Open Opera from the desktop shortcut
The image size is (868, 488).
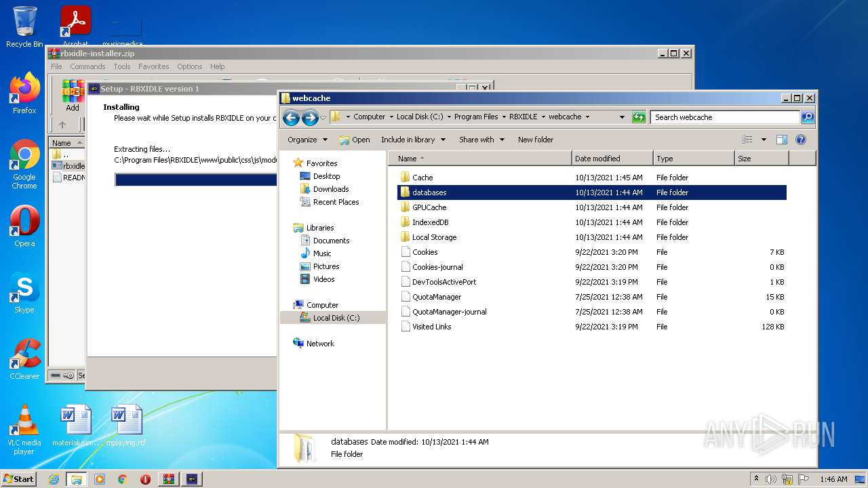pyautogui.click(x=24, y=226)
